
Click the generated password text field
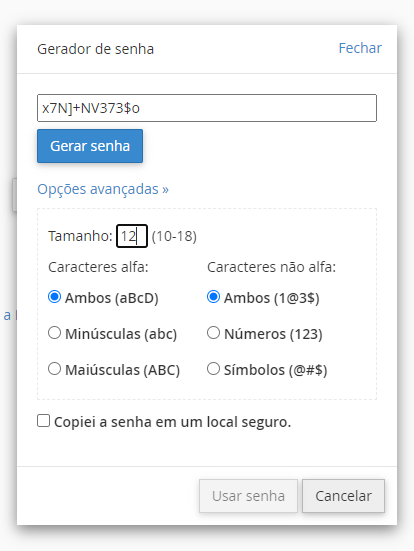pos(207,108)
